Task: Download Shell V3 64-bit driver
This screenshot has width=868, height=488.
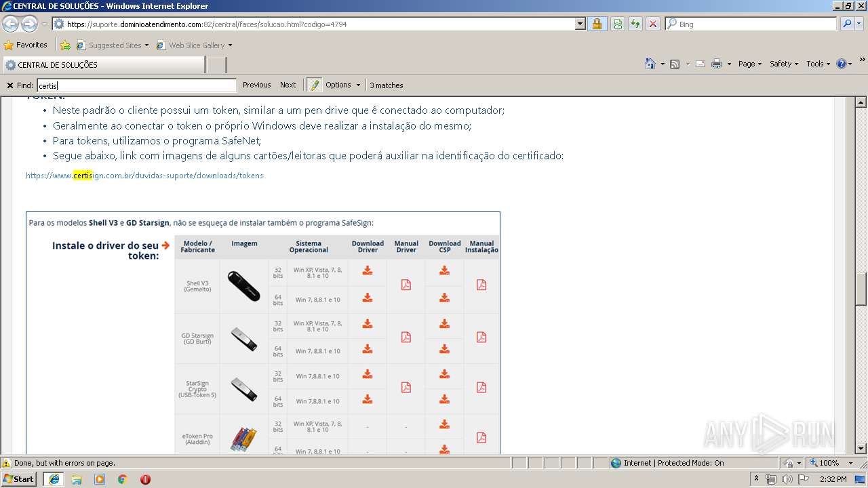Action: pos(368,298)
